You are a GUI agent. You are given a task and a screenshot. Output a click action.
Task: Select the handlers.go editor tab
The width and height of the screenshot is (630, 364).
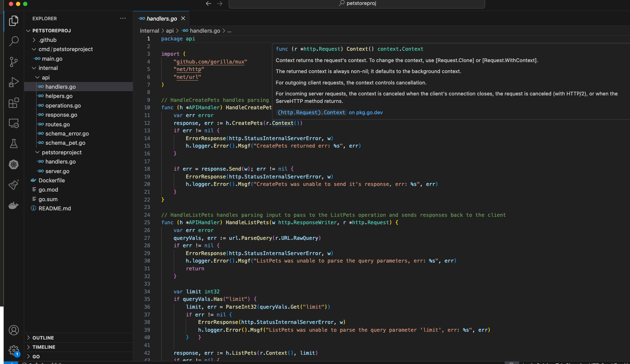click(161, 18)
